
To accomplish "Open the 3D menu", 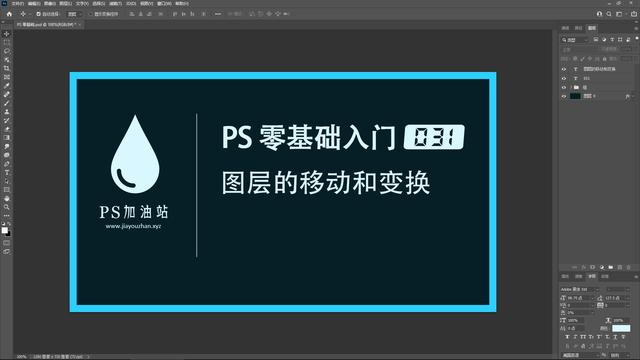I will tap(131, 3).
